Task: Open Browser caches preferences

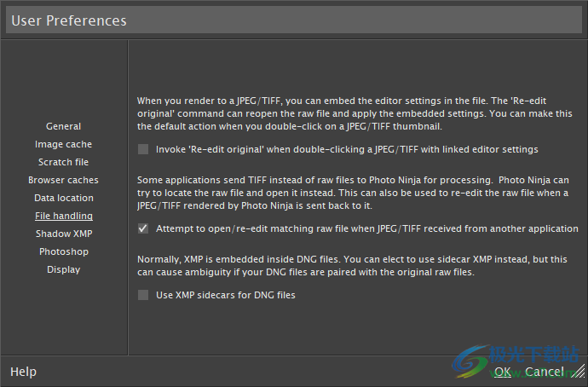Action: [63, 181]
